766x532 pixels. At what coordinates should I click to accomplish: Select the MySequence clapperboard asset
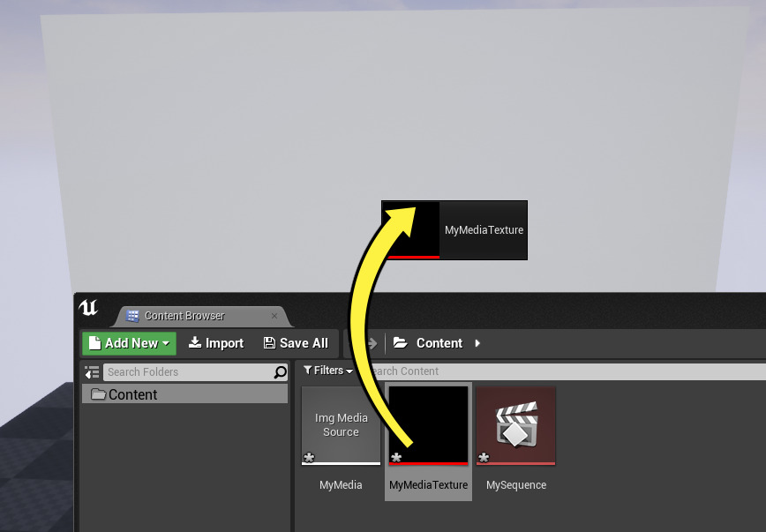516,425
